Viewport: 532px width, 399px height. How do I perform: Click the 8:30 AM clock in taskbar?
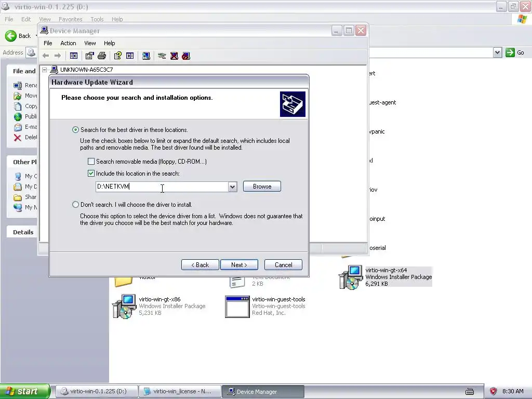[x=513, y=391]
